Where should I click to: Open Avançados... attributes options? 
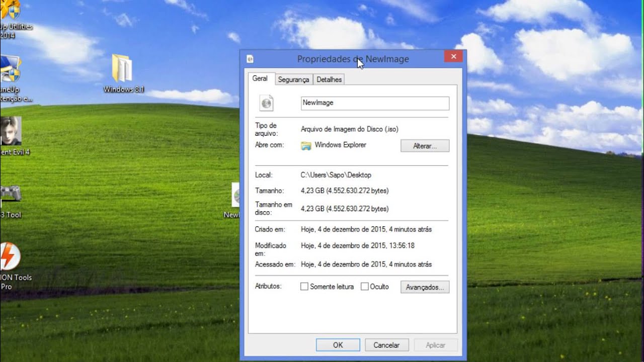(425, 287)
